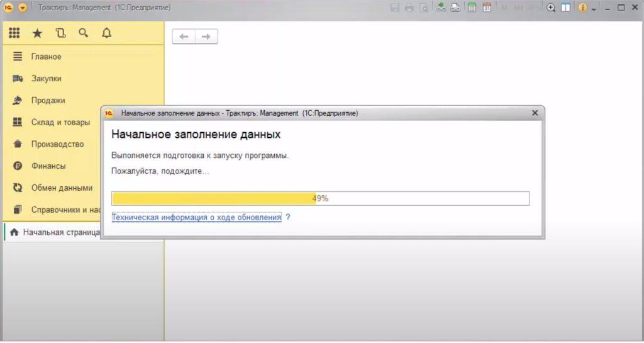This screenshot has height=343, width=644.
Task: Close the Начальное заполнение данных dialog
Action: [x=535, y=113]
